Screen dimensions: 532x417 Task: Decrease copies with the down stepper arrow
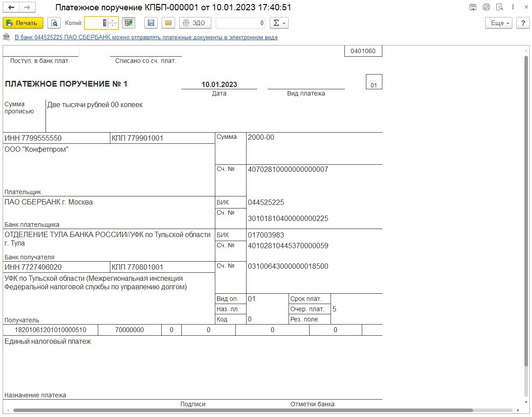(113, 26)
